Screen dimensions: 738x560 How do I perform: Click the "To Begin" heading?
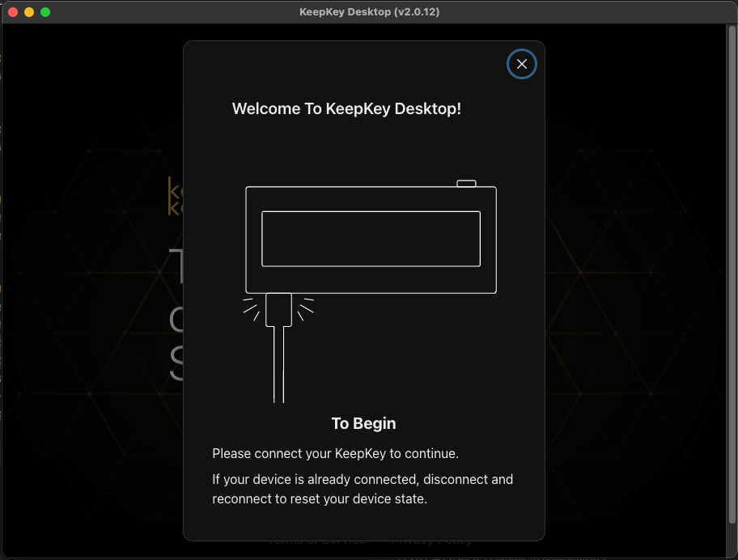click(x=363, y=423)
